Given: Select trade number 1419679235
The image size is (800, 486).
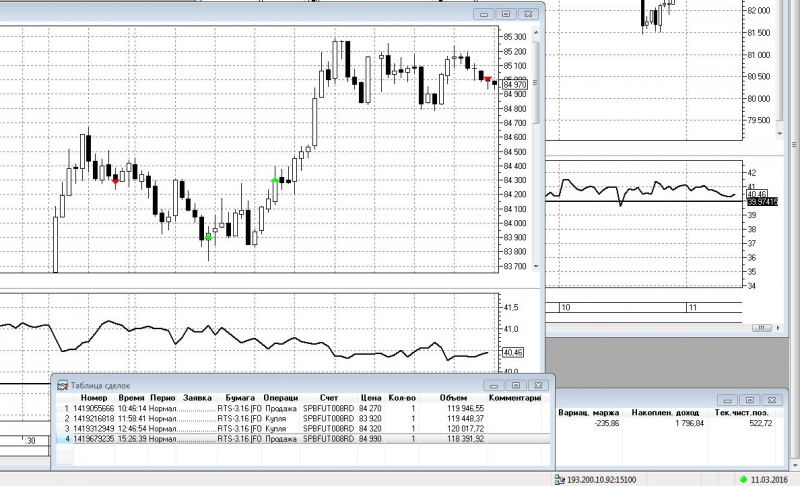Looking at the screenshot, I should [93, 439].
